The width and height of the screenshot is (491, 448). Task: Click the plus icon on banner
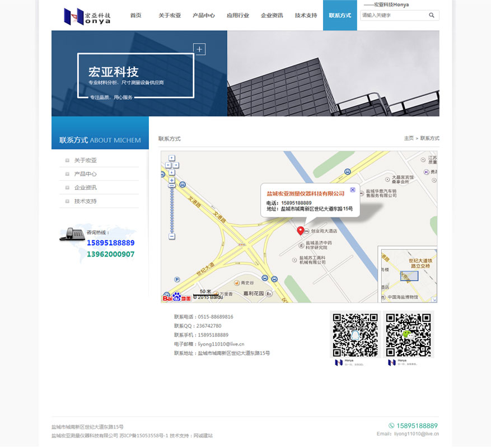click(x=199, y=49)
